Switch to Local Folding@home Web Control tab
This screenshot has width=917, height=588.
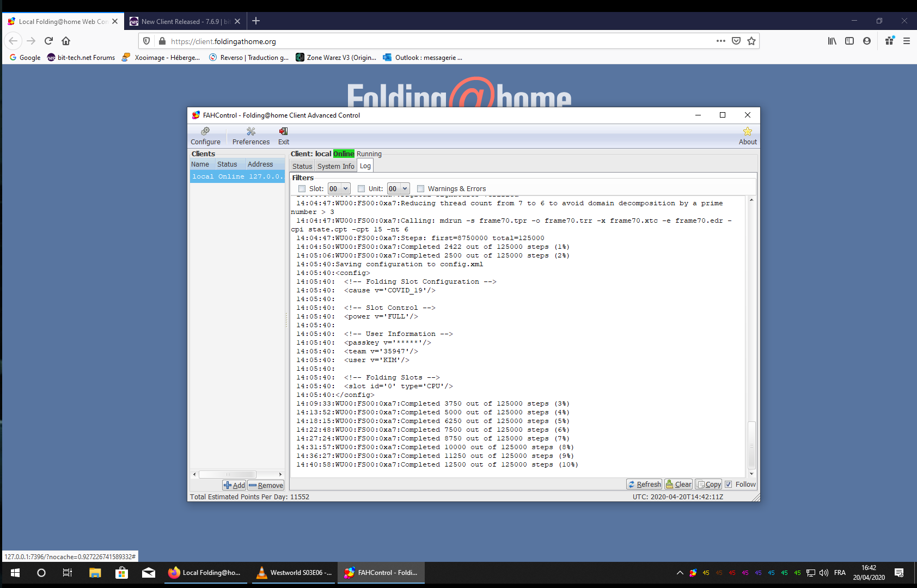coord(63,22)
